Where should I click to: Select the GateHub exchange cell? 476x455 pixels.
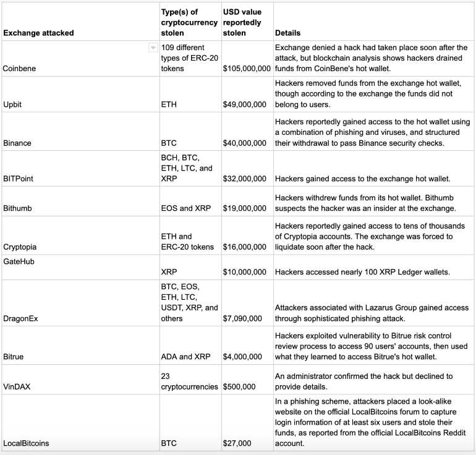80,267
